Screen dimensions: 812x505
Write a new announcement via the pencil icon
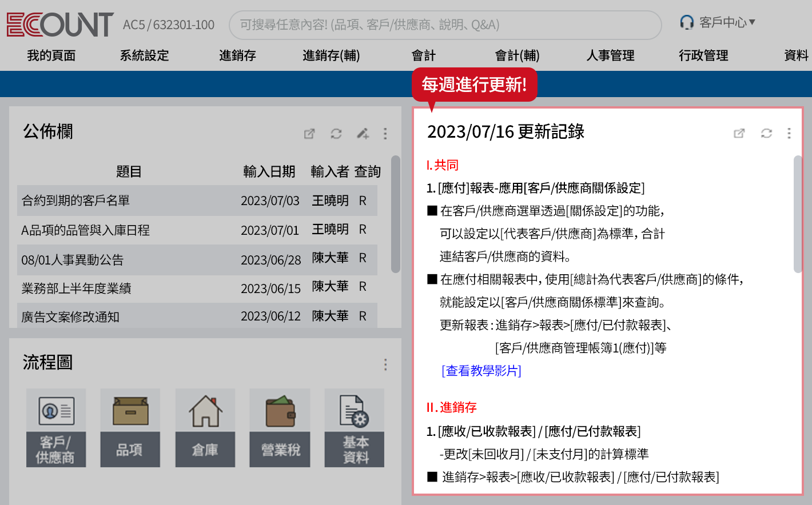[x=363, y=134]
